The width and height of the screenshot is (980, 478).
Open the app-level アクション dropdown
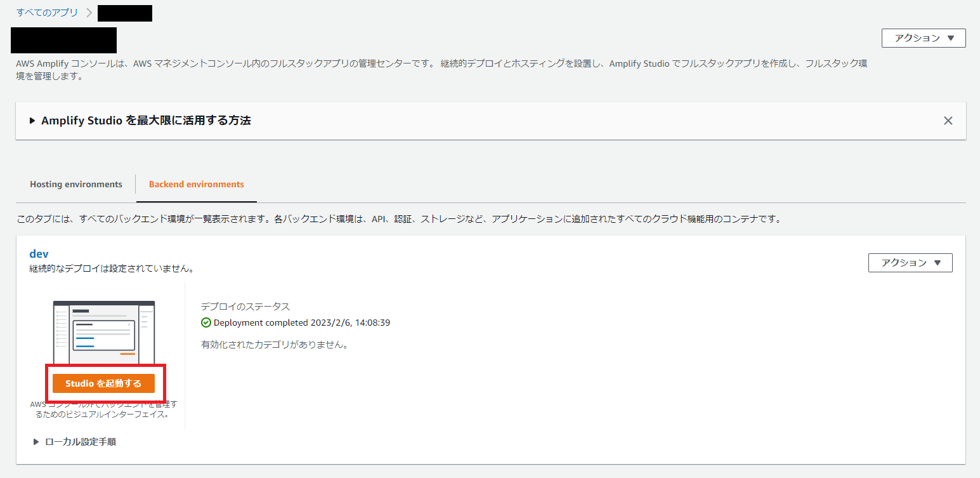[x=924, y=38]
